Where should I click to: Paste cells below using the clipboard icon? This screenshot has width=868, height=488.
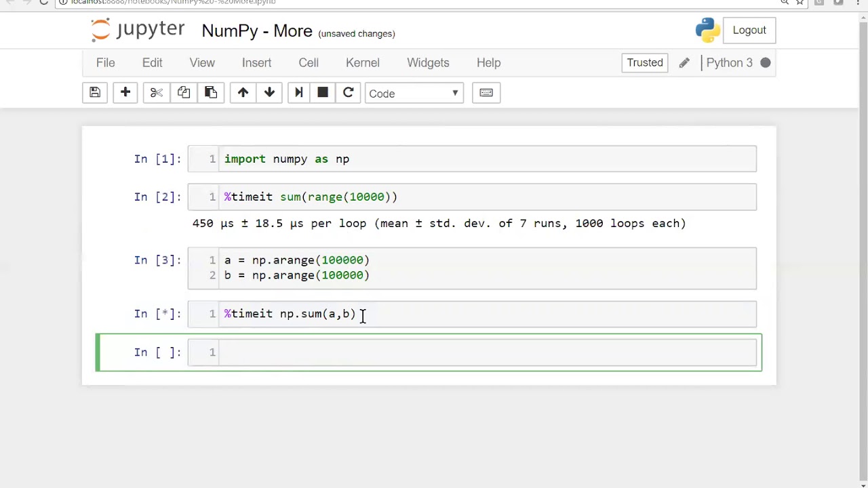click(x=211, y=93)
